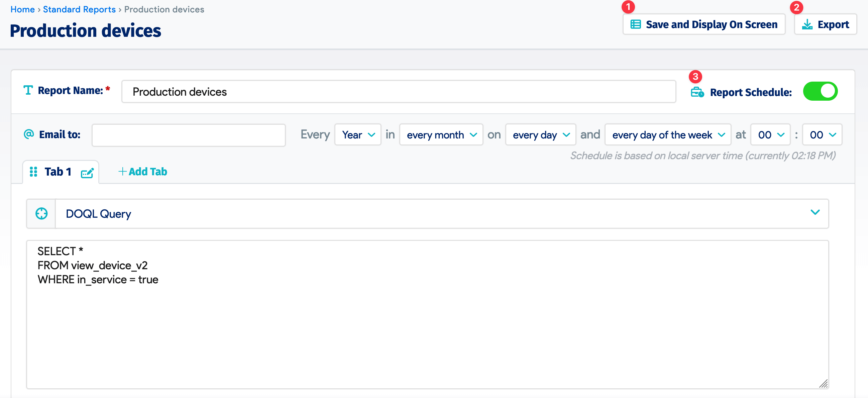Viewport: 868px width, 398px height.
Task: Click the Report Schedule calendar icon
Action: coord(697,92)
